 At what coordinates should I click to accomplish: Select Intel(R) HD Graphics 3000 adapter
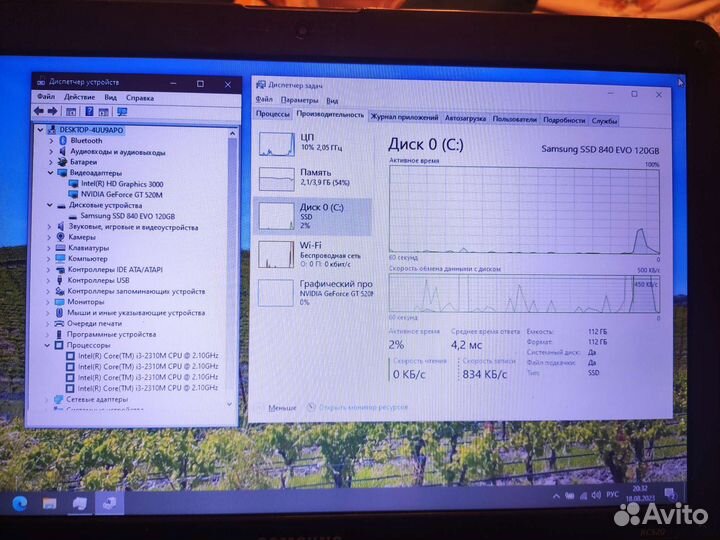(122, 184)
